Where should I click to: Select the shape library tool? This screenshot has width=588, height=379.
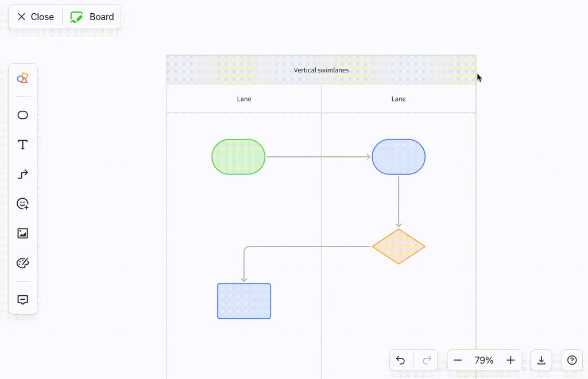point(22,78)
